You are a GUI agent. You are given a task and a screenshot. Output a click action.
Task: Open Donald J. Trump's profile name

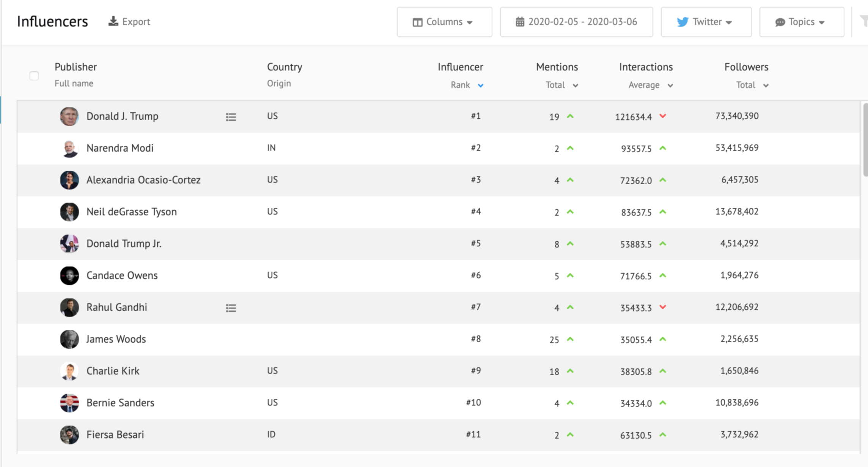point(122,116)
